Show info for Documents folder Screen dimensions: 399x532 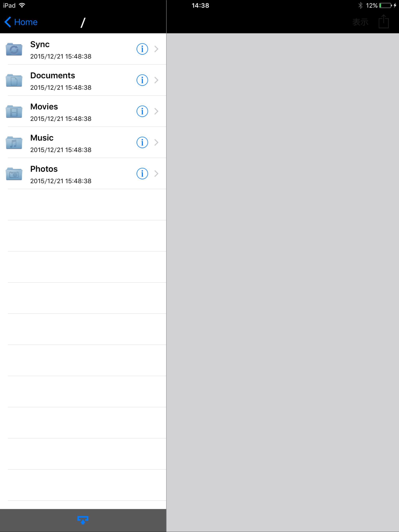point(142,80)
